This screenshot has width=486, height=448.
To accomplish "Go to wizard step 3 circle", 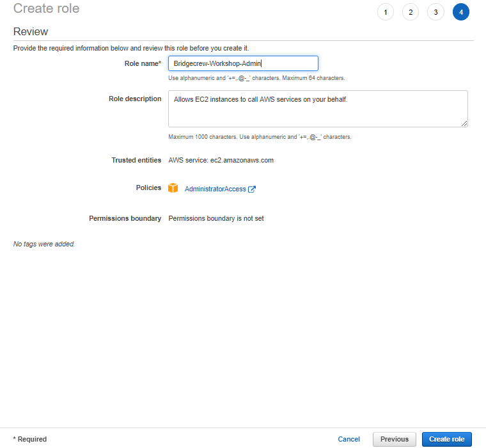I will coord(435,12).
